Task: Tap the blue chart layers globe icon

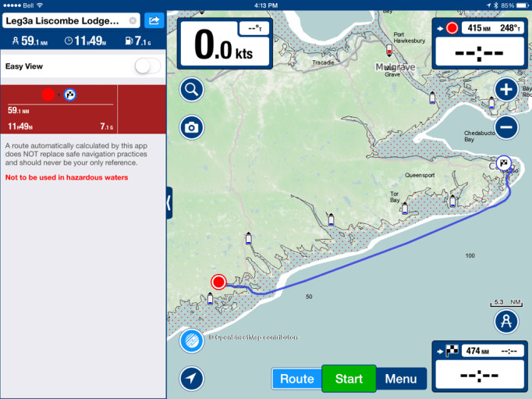Action: (x=191, y=340)
